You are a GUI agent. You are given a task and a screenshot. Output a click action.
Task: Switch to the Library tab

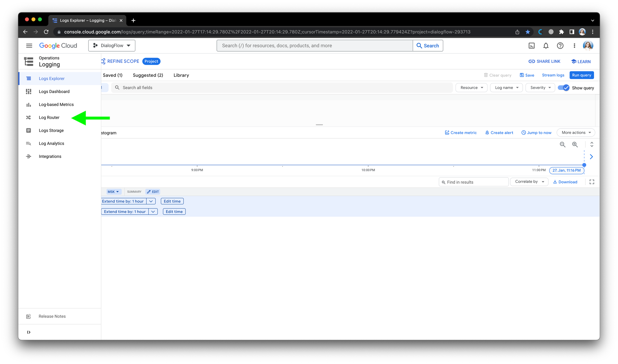[181, 75]
